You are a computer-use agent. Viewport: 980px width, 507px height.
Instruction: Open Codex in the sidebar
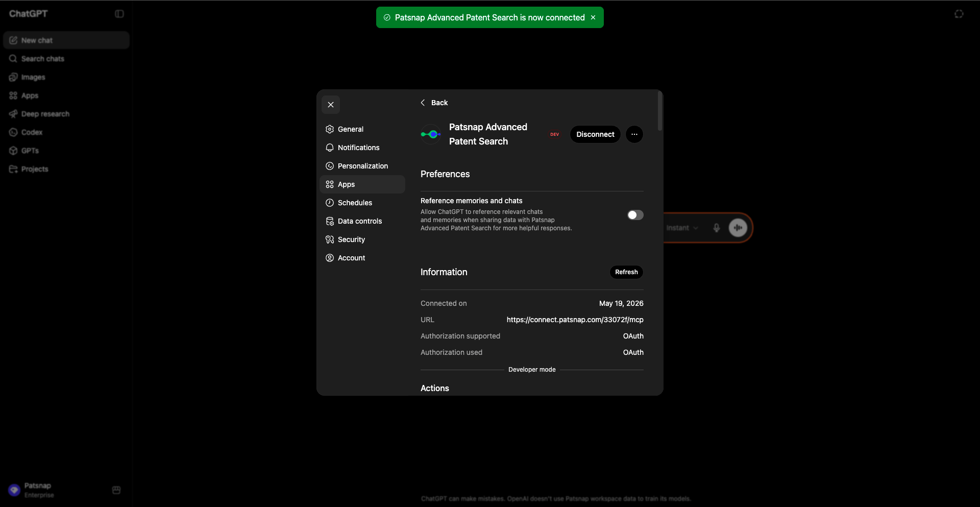click(66, 132)
